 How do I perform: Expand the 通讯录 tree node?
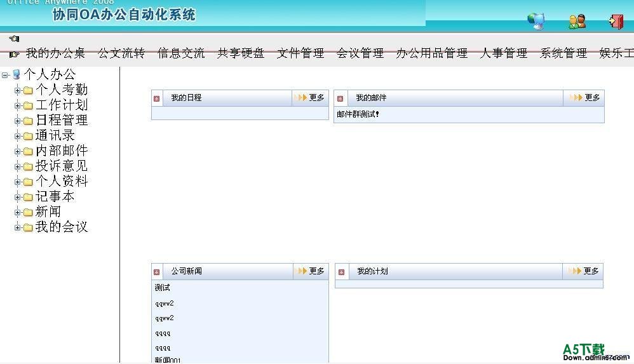[17, 137]
